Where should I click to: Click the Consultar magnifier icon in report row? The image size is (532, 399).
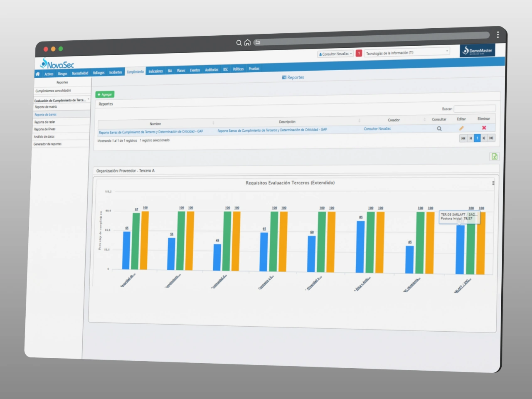point(439,129)
